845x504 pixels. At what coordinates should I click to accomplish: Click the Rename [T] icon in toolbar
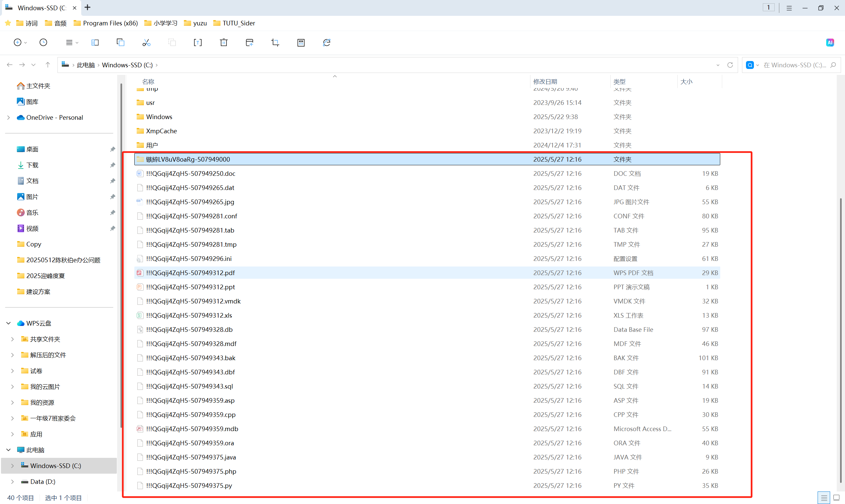tap(197, 43)
